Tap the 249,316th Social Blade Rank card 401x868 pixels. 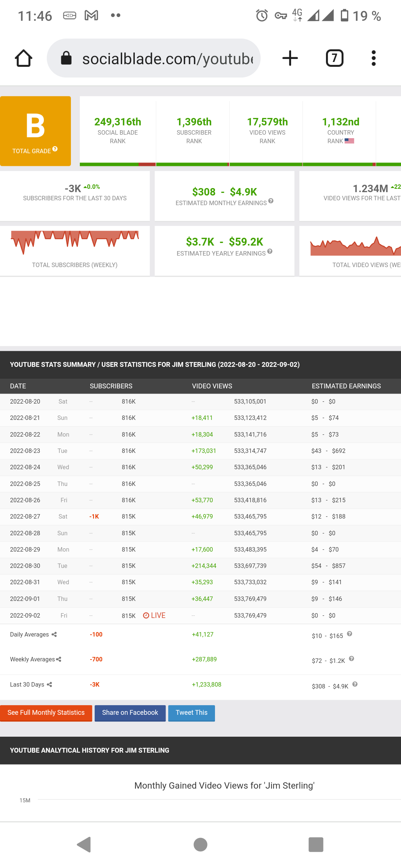pos(118,131)
